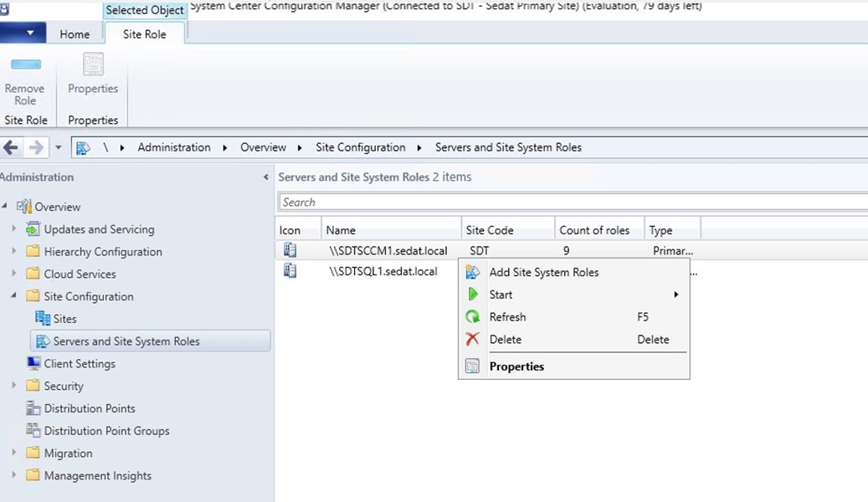Expand the Security node
Screen dimensions: 868x502
click(x=14, y=385)
